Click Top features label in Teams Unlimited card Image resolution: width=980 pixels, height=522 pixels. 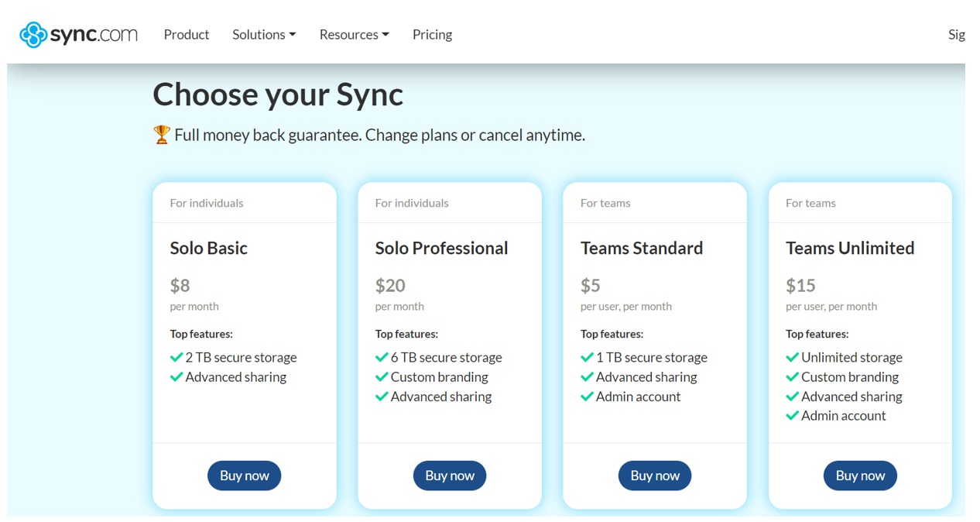(x=817, y=335)
